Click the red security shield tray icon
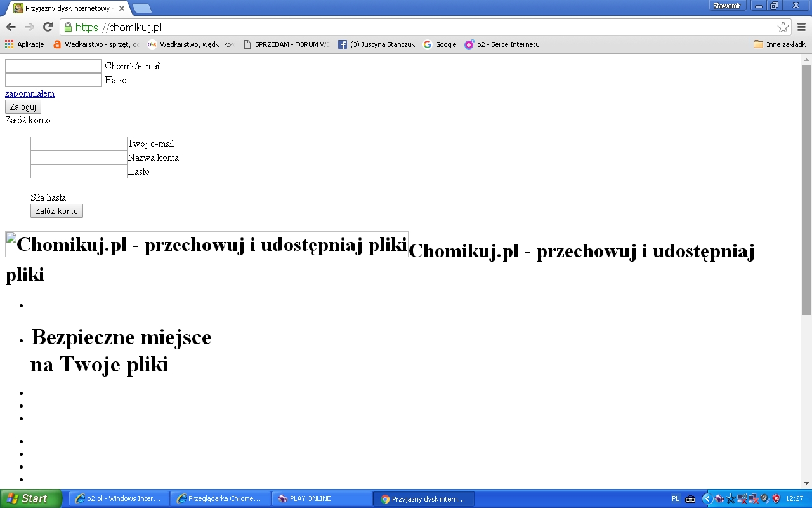The width and height of the screenshot is (812, 508). pyautogui.click(x=776, y=498)
